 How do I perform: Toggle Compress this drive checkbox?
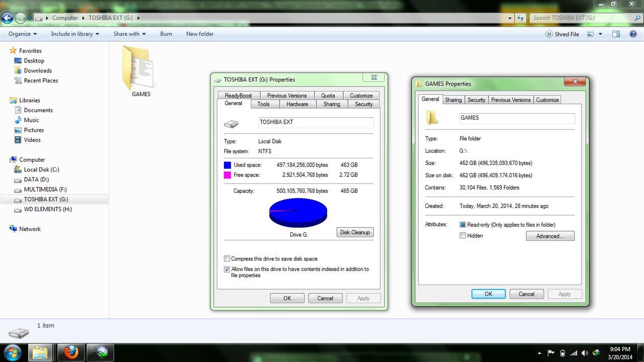(227, 259)
